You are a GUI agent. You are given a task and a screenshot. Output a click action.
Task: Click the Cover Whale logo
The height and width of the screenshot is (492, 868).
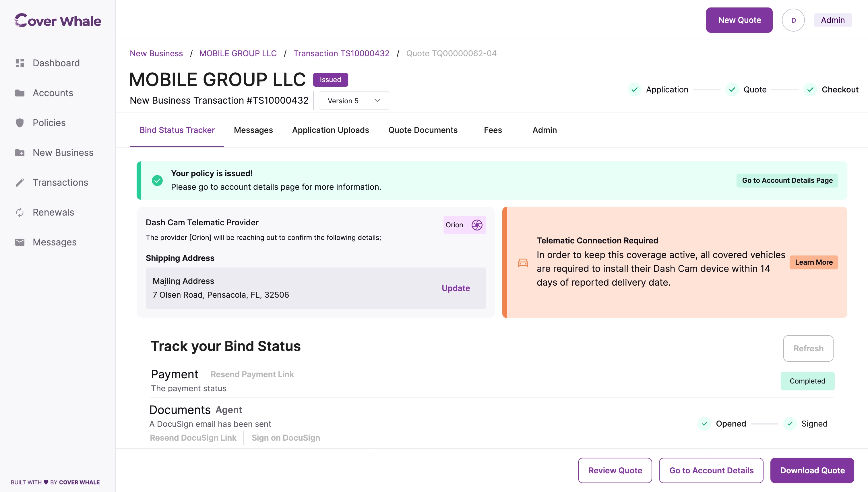58,21
